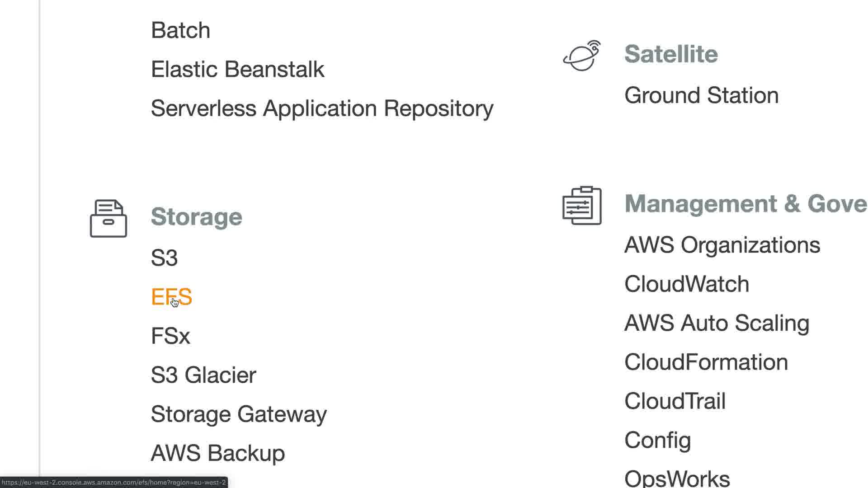Open Elastic Beanstalk service
Screen dimensions: 868x488
click(x=237, y=69)
